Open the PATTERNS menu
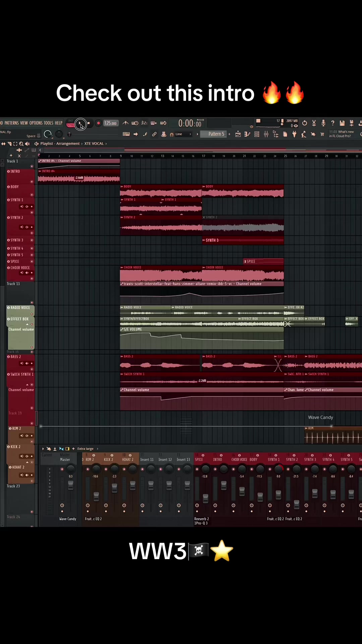362x644 pixels. pos(12,123)
